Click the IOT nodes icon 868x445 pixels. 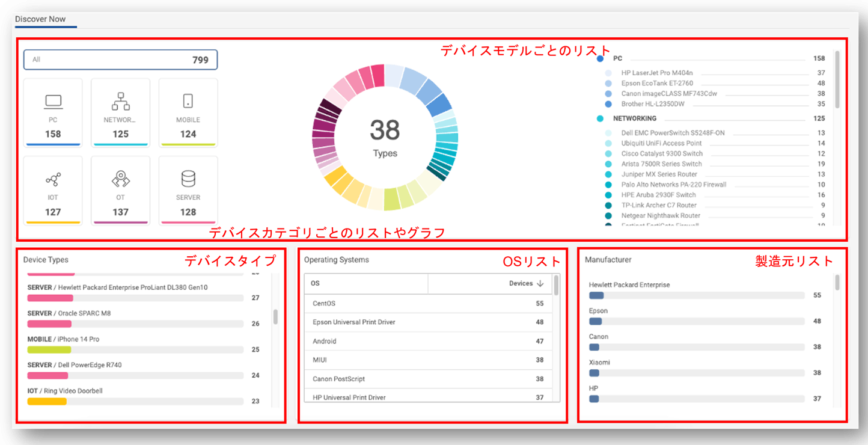(x=53, y=179)
